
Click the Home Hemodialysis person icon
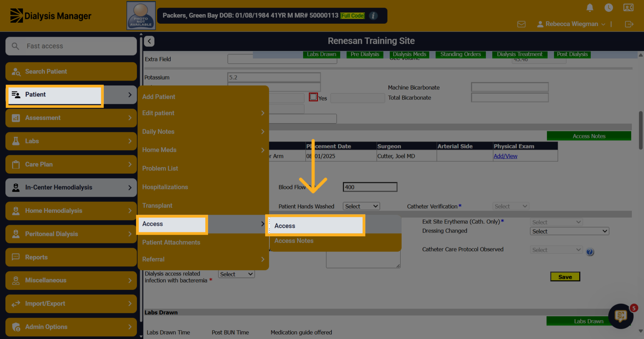tap(16, 211)
